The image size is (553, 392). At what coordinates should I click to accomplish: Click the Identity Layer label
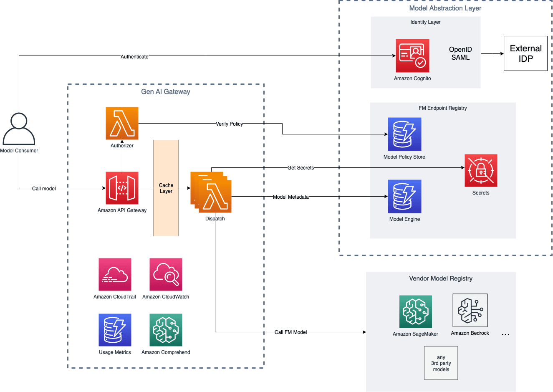click(x=425, y=22)
